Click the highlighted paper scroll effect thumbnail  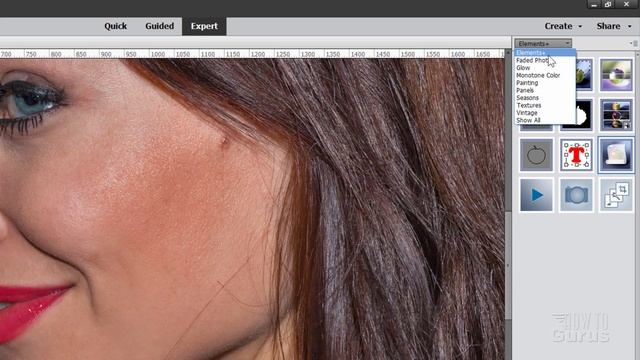pos(616,155)
